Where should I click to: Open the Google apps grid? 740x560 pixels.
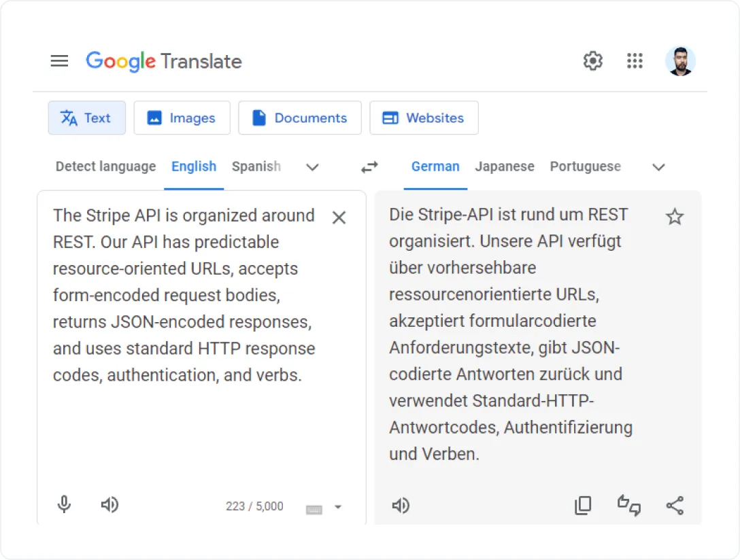click(635, 61)
